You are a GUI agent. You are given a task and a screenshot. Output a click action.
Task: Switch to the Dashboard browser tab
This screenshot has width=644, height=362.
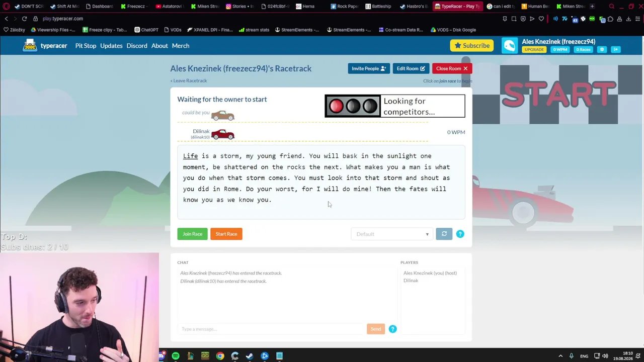point(99,7)
